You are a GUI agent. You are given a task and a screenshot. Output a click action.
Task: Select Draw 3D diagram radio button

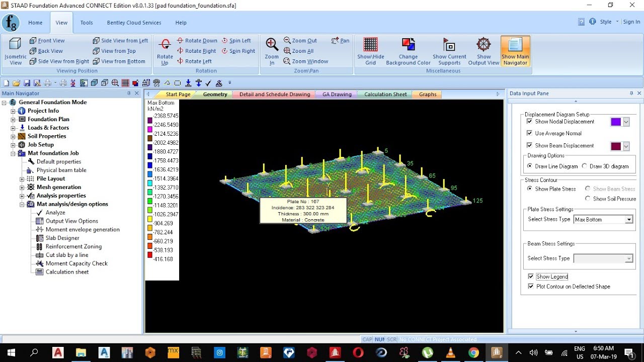pyautogui.click(x=584, y=166)
